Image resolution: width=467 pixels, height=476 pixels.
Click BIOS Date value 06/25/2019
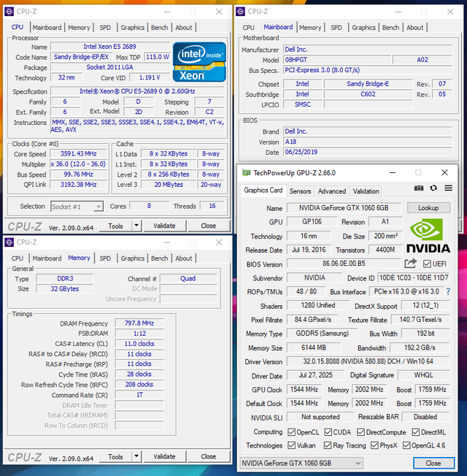coord(368,152)
